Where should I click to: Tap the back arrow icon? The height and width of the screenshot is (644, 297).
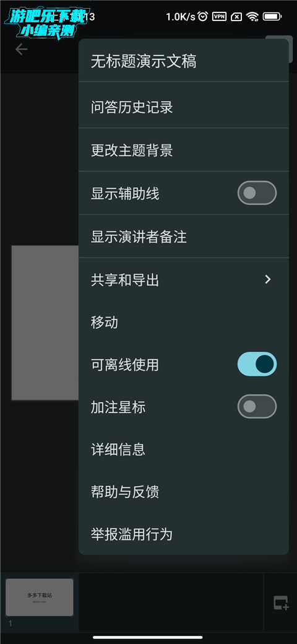tap(21, 50)
